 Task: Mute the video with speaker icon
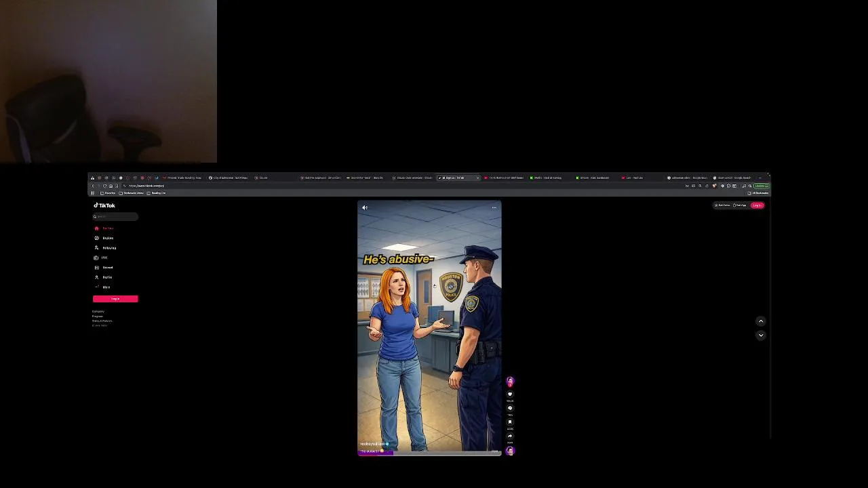(365, 207)
